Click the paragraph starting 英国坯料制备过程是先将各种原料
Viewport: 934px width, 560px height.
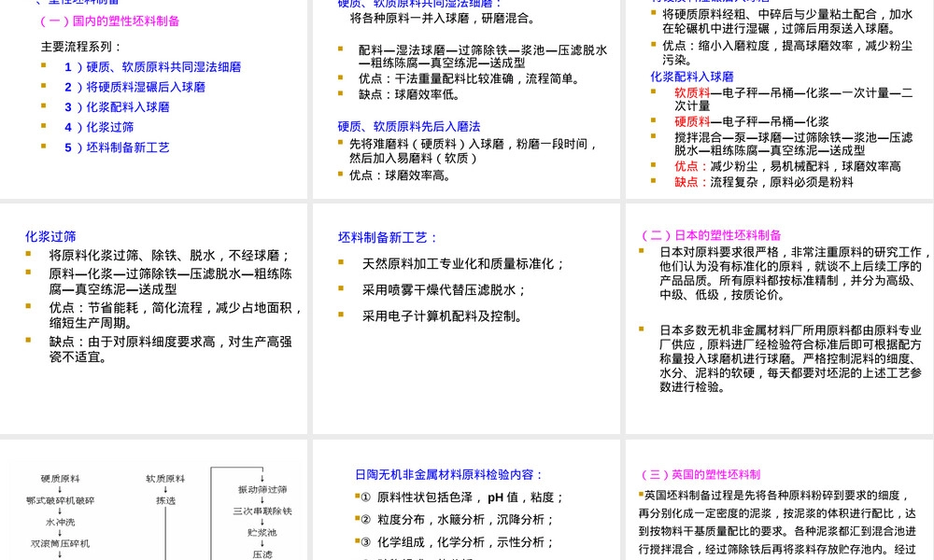click(x=777, y=524)
